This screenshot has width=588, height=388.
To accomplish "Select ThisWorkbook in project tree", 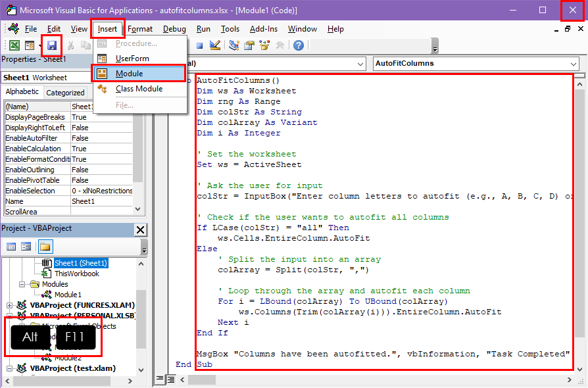I will [76, 274].
